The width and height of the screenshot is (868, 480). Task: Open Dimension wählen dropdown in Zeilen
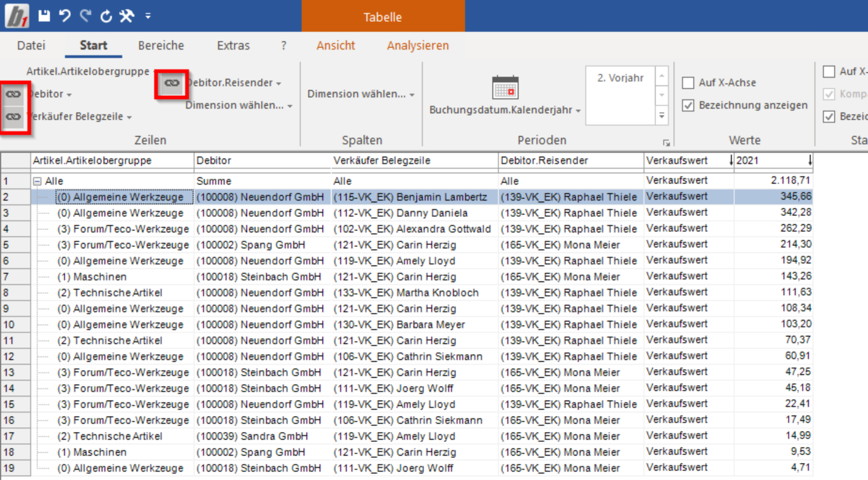[239, 105]
